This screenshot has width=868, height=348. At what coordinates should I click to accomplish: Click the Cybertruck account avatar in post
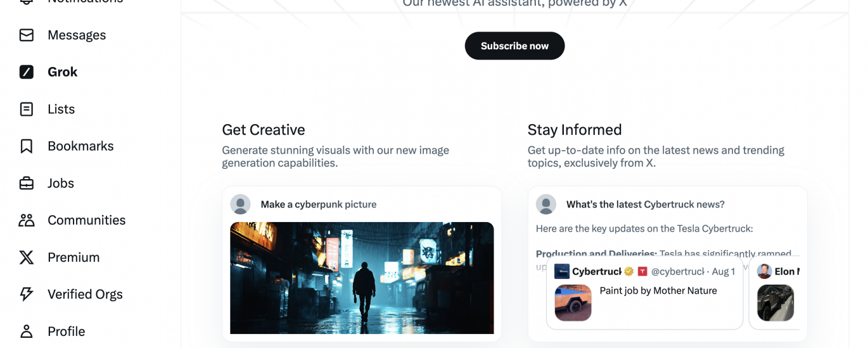coord(562,271)
